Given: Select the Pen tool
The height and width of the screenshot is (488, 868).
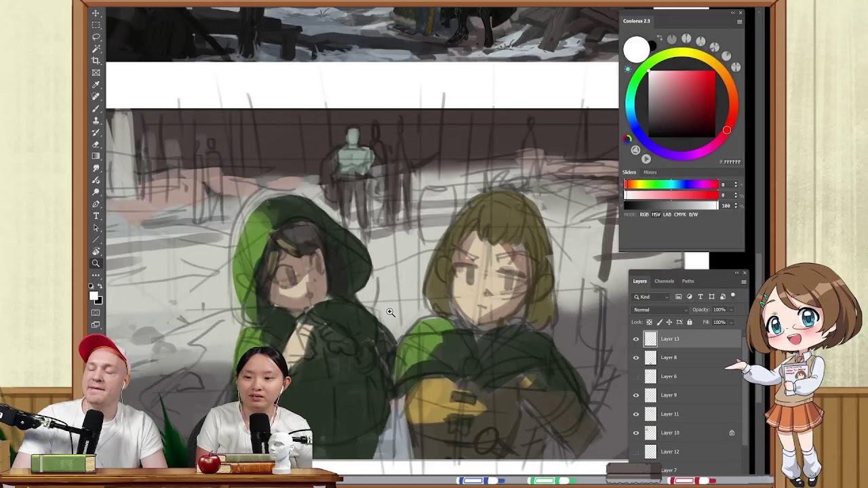Looking at the screenshot, I should [96, 203].
